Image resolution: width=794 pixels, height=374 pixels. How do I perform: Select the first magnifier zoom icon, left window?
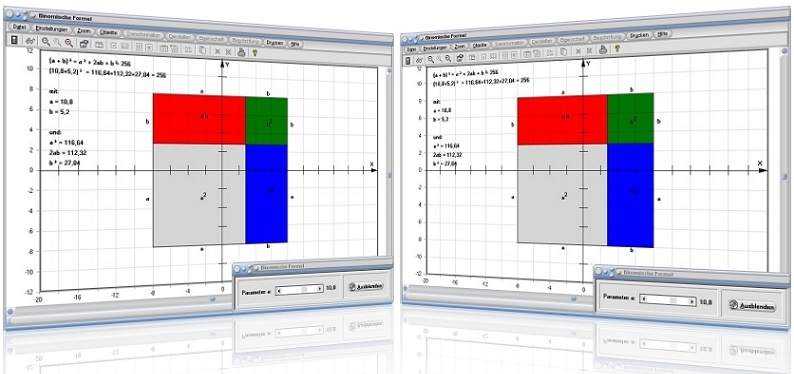[x=46, y=41]
